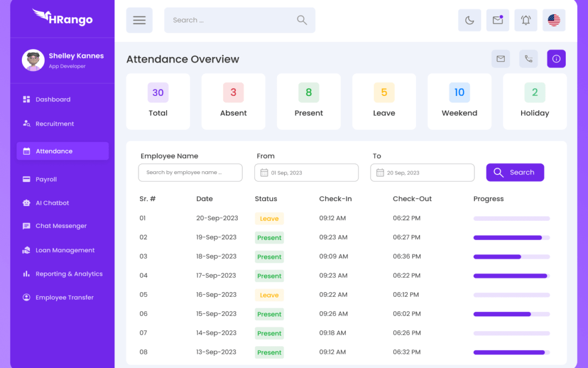Viewport: 588px width, 368px height.
Task: Toggle dark mode with the moon icon
Action: point(469,20)
